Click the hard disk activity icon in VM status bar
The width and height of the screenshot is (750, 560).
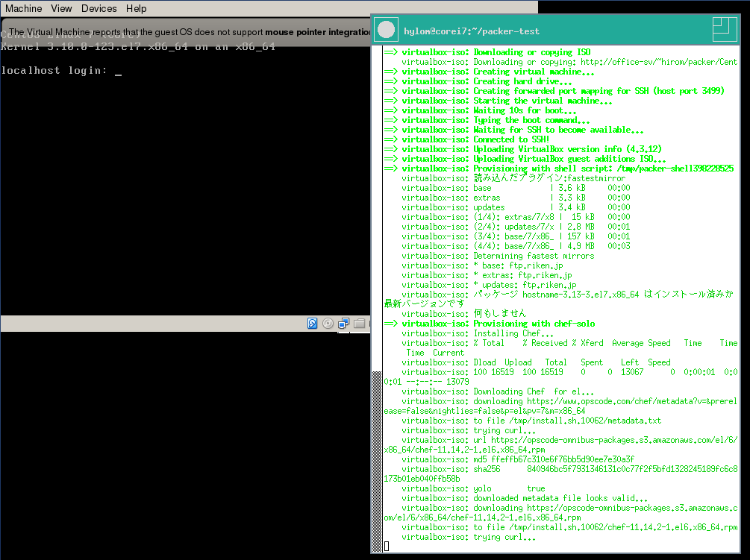pos(313,324)
